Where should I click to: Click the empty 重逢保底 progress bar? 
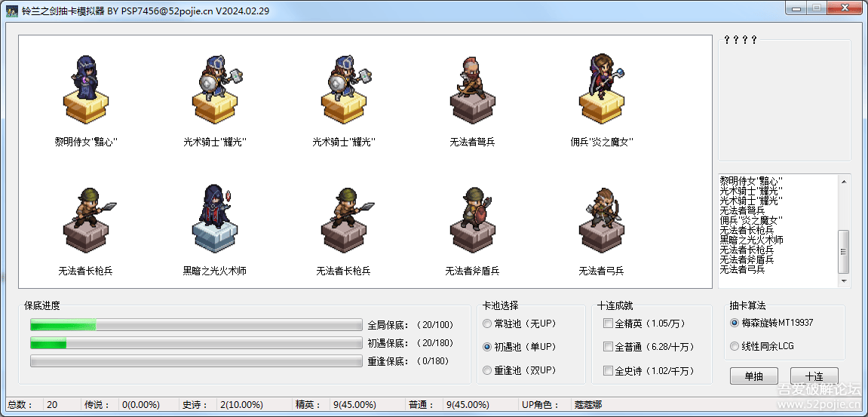click(x=196, y=361)
